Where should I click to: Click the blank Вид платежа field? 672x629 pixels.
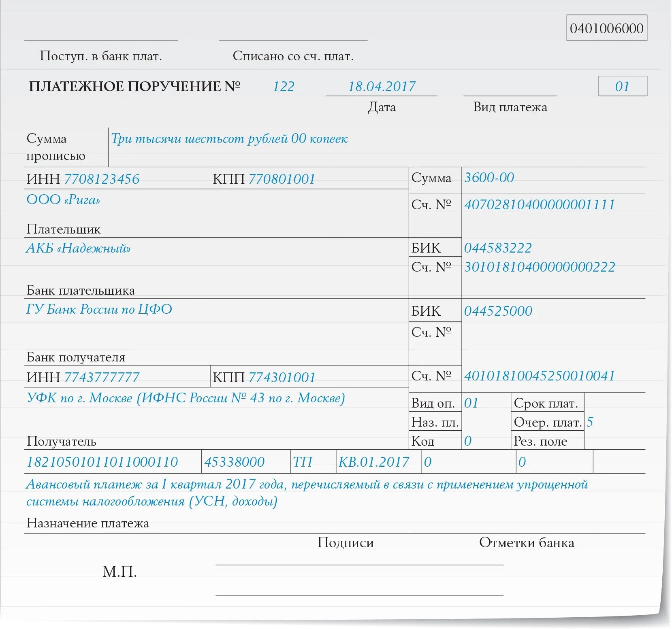[x=510, y=87]
